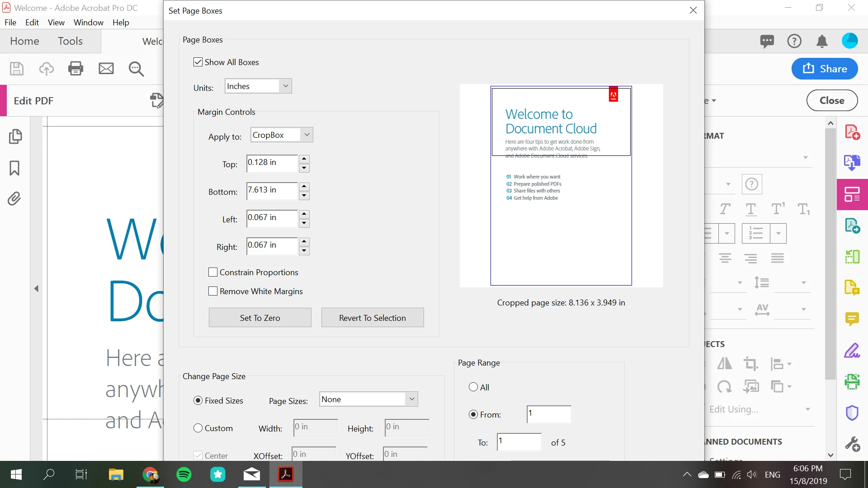
Task: Open the Attachments paperclip icon
Action: 14,198
